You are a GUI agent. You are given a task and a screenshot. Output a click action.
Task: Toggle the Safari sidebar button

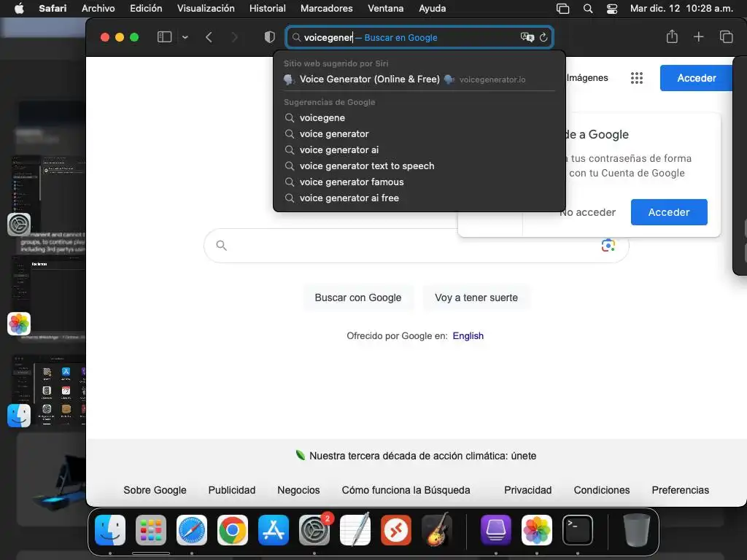point(164,37)
